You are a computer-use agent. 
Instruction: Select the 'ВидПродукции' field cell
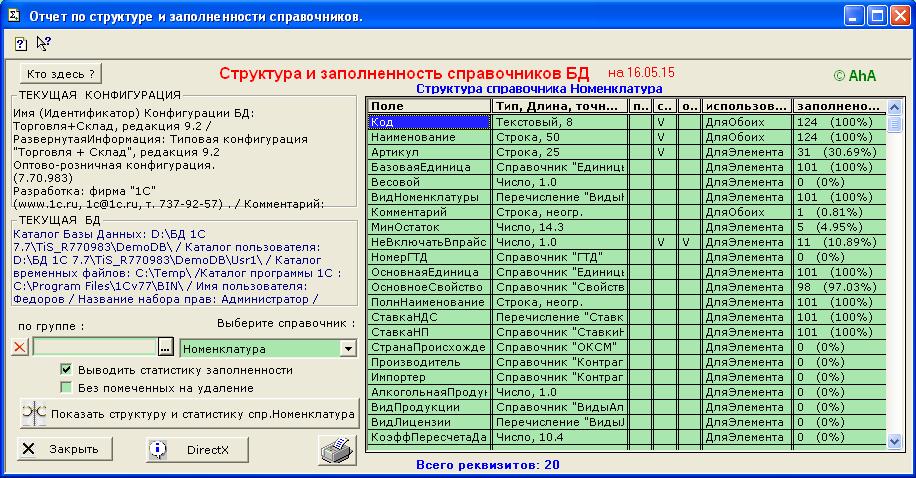pyautogui.click(x=429, y=407)
